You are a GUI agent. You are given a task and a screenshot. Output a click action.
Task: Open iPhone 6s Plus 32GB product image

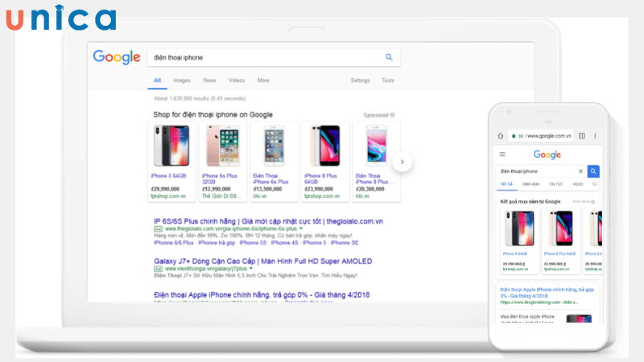coord(223,146)
